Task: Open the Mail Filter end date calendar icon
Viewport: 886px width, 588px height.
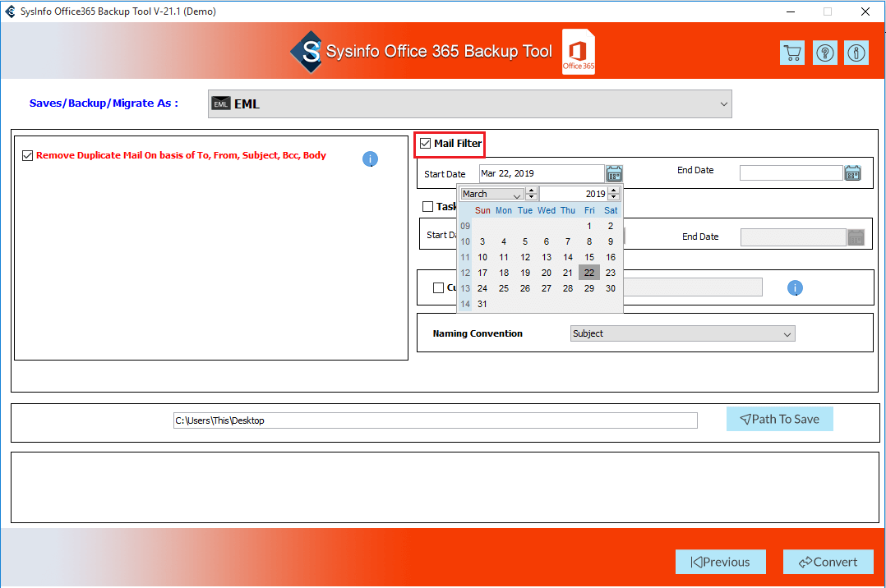Action: [x=852, y=172]
